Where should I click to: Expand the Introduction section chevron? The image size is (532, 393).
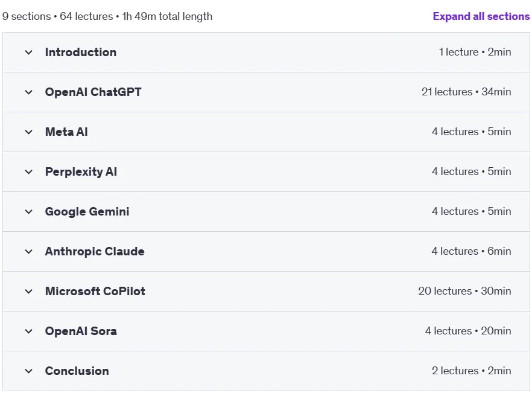pyautogui.click(x=29, y=53)
